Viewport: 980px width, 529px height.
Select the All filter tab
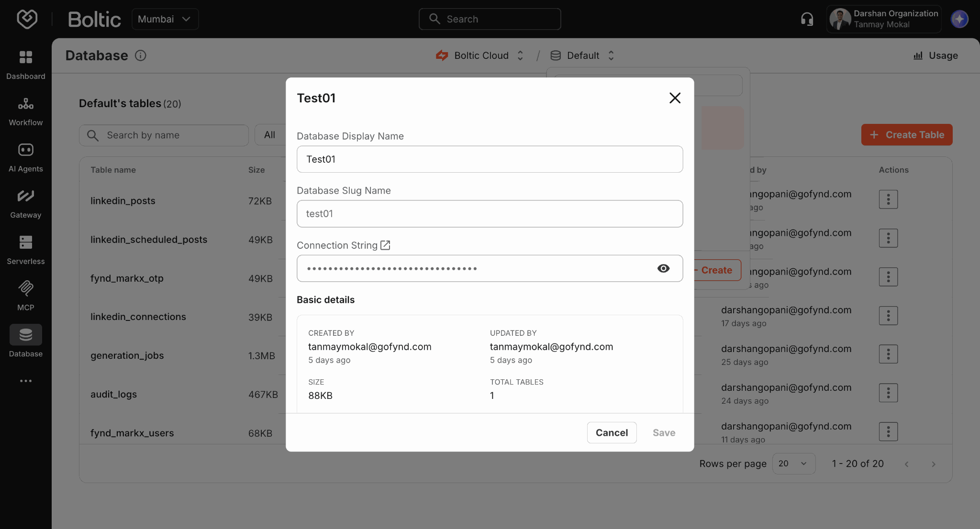point(270,135)
